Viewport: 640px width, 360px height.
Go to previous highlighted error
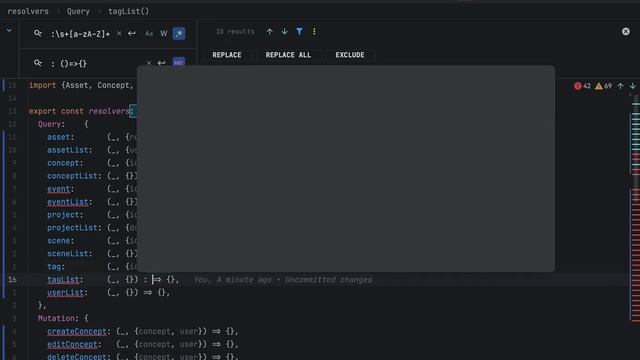click(x=620, y=86)
